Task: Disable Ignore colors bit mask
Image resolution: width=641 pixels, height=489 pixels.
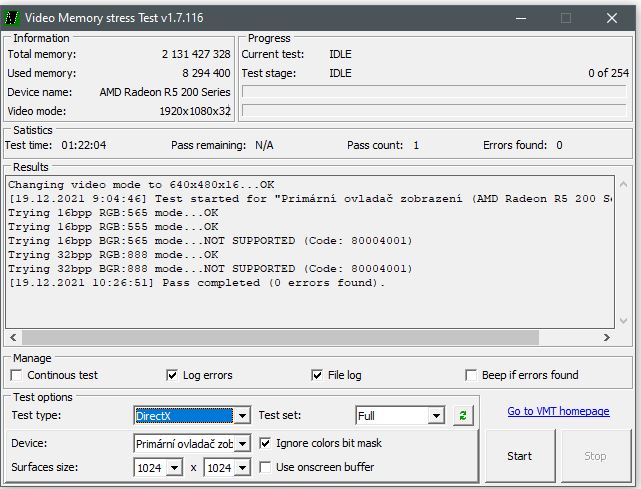Action: coord(265,443)
